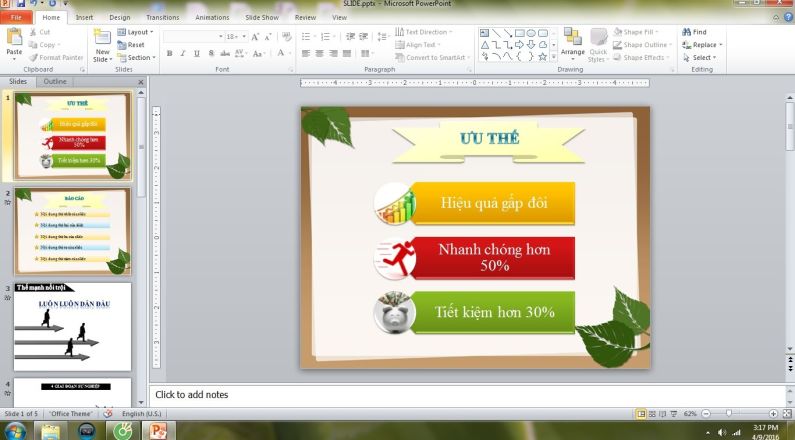Click the Clear Formatting icon
The height and width of the screenshot is (440, 795).
click(x=286, y=36)
